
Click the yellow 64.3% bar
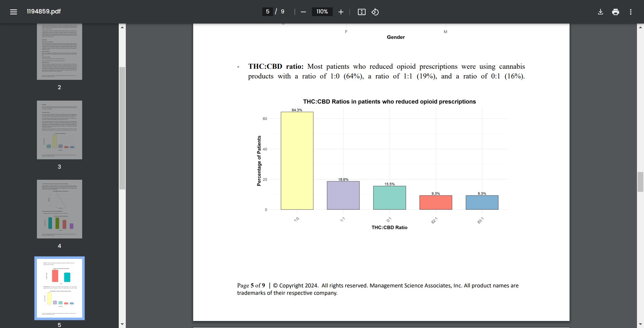tap(297, 161)
